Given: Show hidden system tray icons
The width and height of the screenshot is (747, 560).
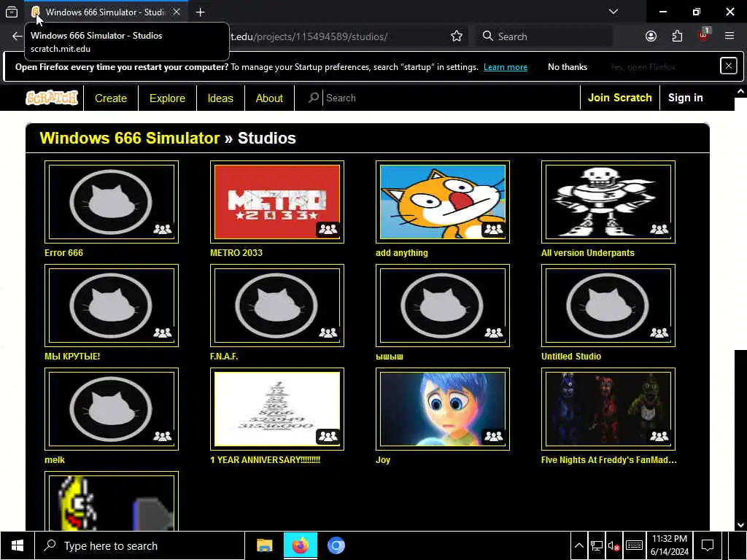Looking at the screenshot, I should click(x=578, y=545).
